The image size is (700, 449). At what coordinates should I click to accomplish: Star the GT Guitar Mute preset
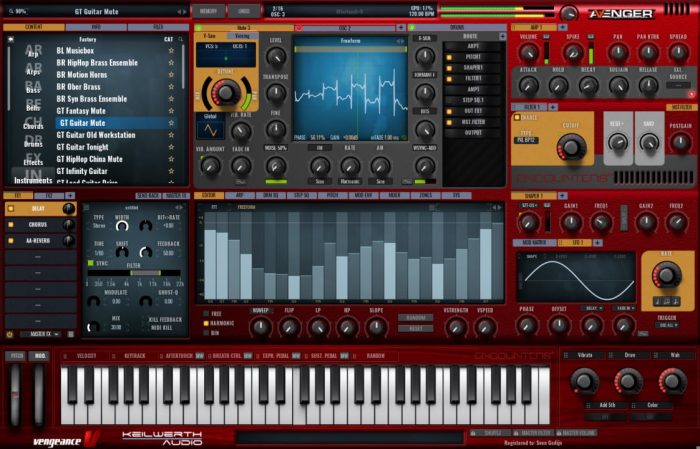click(171, 123)
